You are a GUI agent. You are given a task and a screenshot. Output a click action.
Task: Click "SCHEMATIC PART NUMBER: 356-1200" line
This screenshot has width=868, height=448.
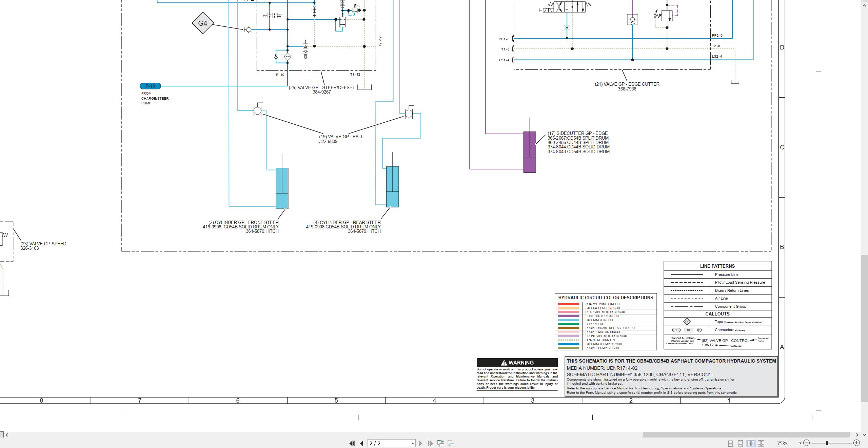tap(640, 374)
